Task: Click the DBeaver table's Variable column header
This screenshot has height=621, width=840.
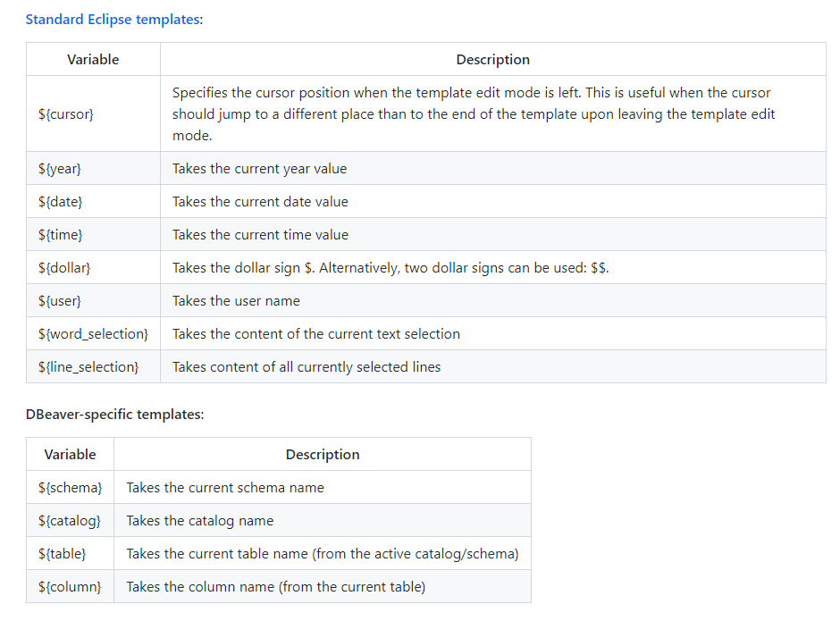Action: tap(70, 455)
